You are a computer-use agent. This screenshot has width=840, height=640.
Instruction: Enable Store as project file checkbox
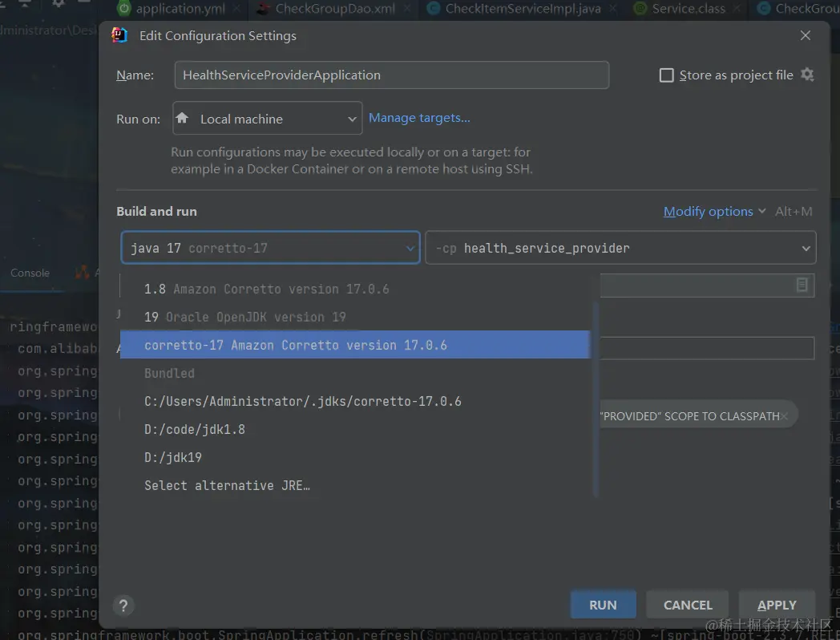666,75
